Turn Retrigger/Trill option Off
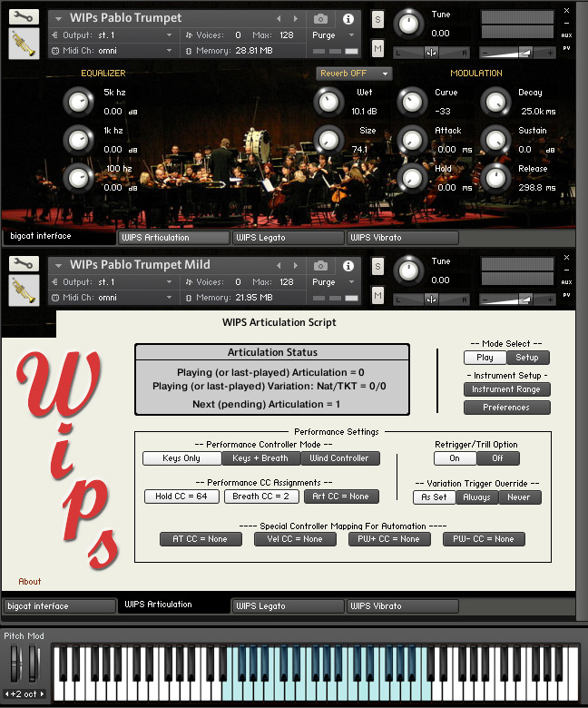588x708 pixels. coord(497,458)
